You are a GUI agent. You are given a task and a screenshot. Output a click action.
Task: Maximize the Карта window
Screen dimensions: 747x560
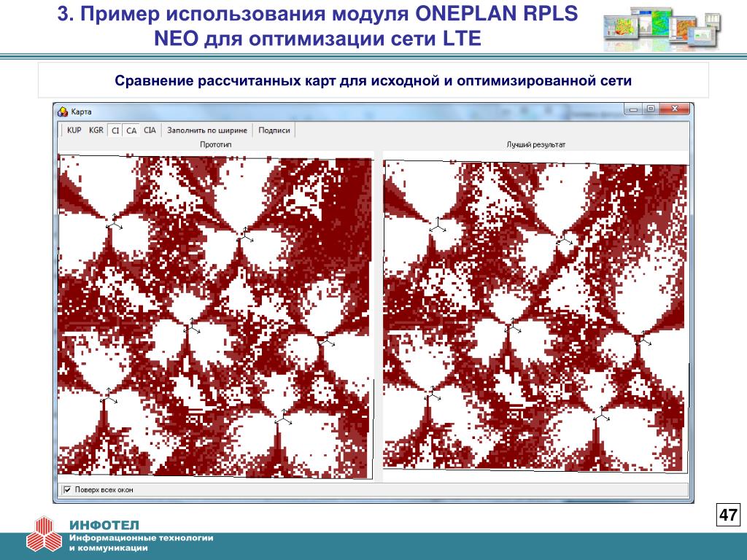[650, 109]
